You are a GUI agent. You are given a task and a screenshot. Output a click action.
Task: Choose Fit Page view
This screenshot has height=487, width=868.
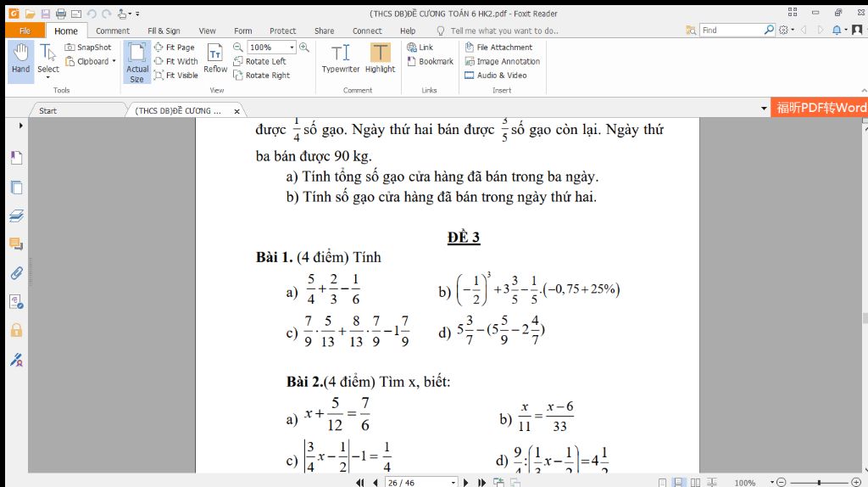click(x=175, y=48)
